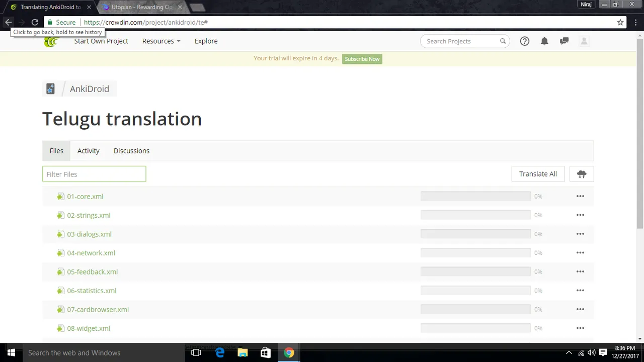Screen dimensions: 644x362
Task: Click the browser back arrow
Action: [8, 22]
